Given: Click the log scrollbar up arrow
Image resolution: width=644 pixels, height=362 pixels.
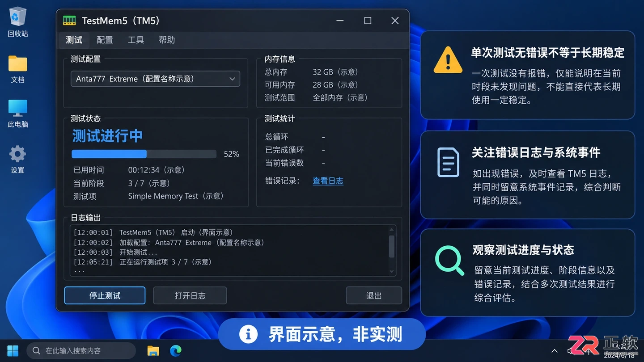Looking at the screenshot, I should [392, 230].
